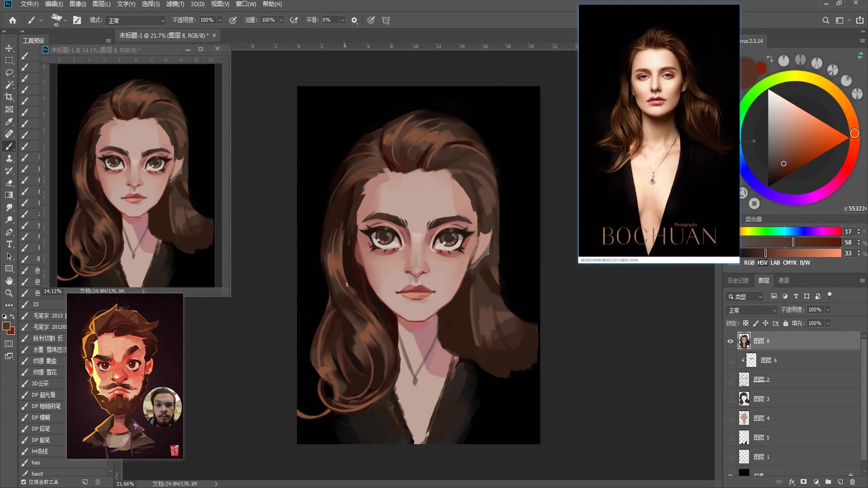Open layer 填充 fill dropdown
This screenshot has width=868, height=488.
pyautogui.click(x=828, y=324)
